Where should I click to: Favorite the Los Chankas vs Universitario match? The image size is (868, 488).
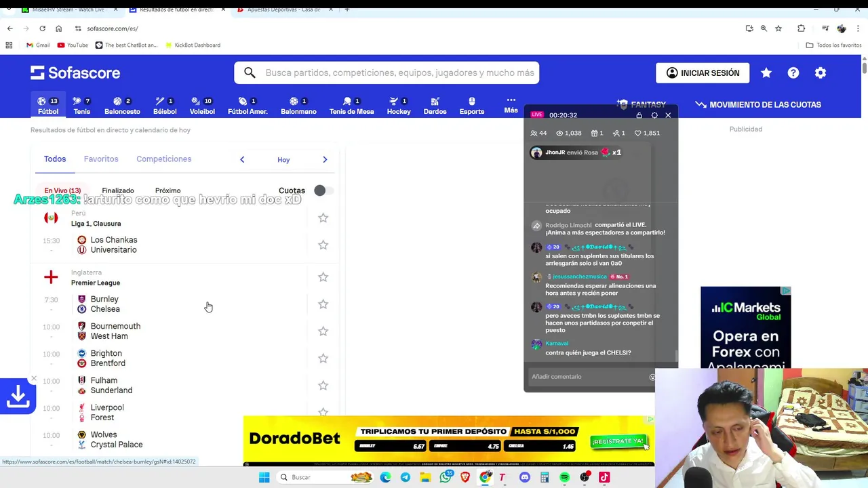[323, 245]
